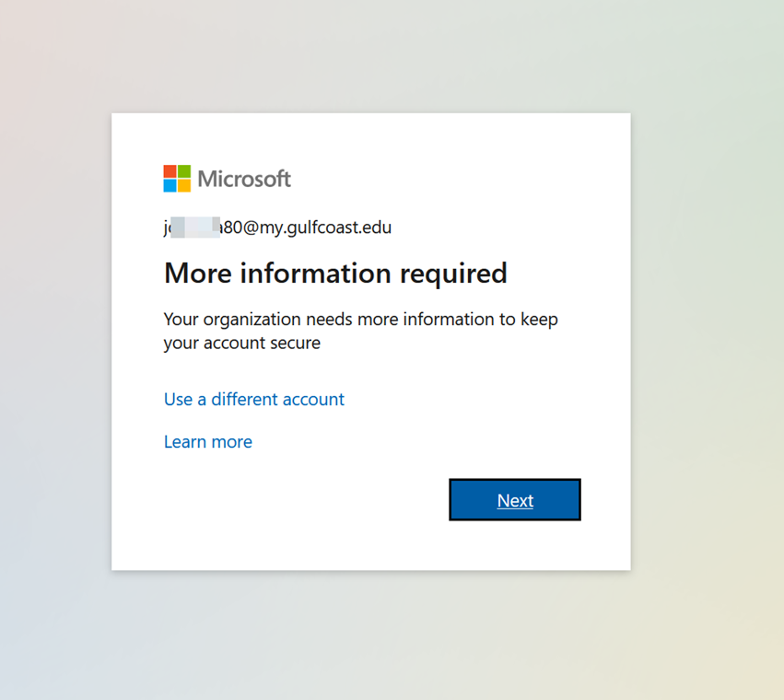Click the Microsoft wordmark text
The width and height of the screenshot is (784, 700).
pos(244,179)
